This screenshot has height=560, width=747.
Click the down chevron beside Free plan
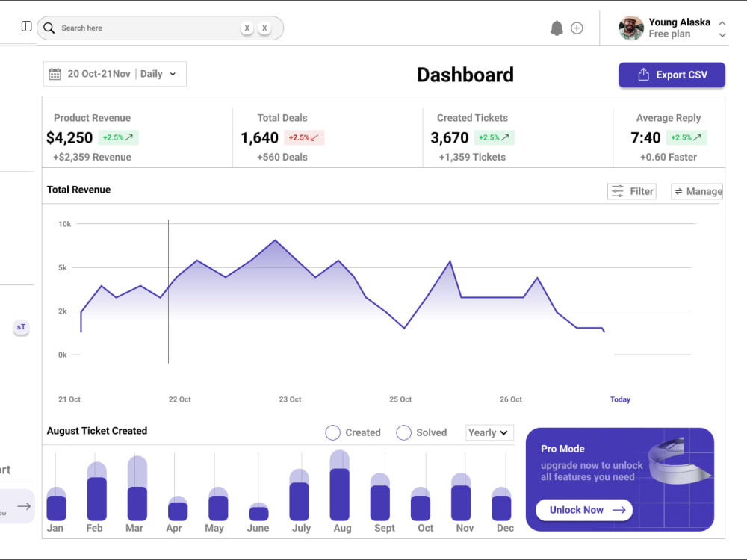click(x=722, y=35)
